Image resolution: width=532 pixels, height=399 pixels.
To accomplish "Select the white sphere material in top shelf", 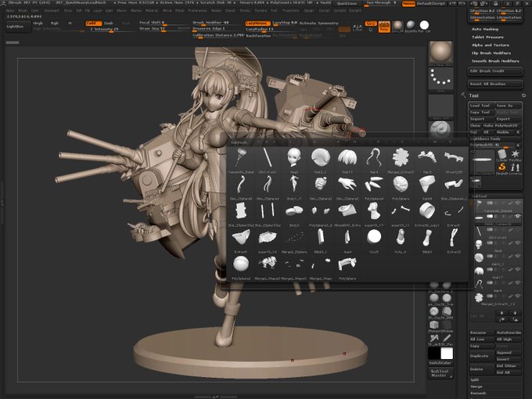I will [424, 25].
